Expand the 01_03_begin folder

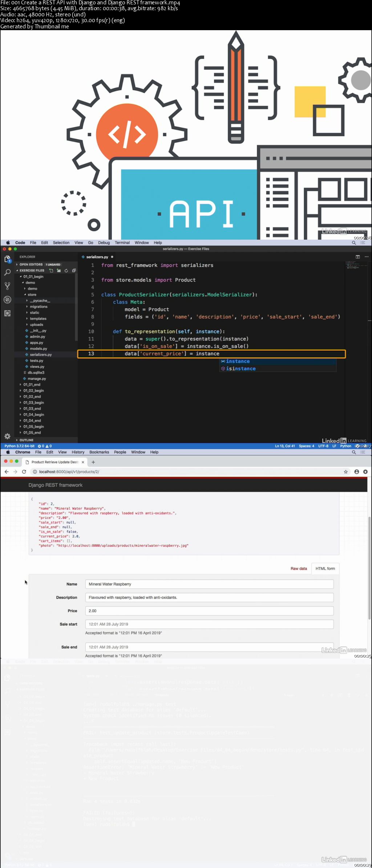33,403
